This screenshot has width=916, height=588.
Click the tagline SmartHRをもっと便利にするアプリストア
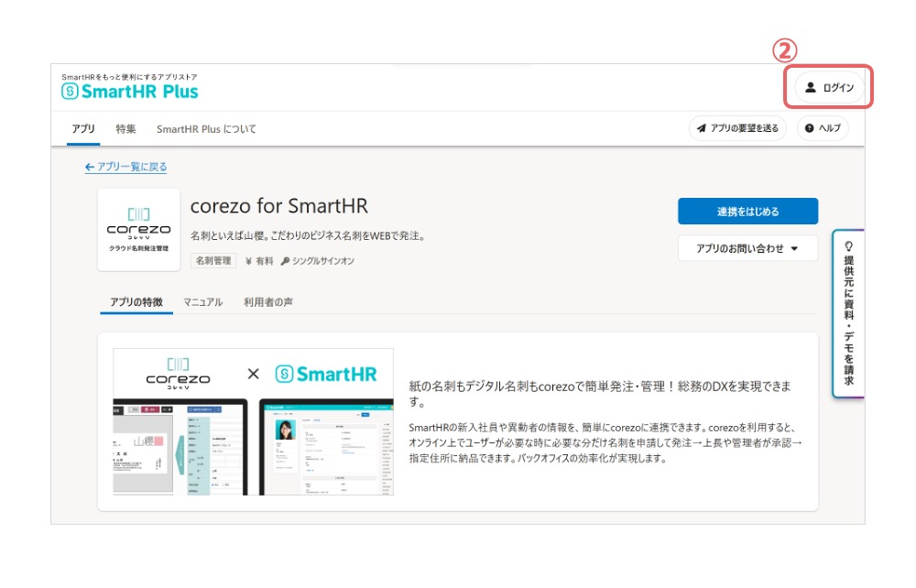(130, 77)
